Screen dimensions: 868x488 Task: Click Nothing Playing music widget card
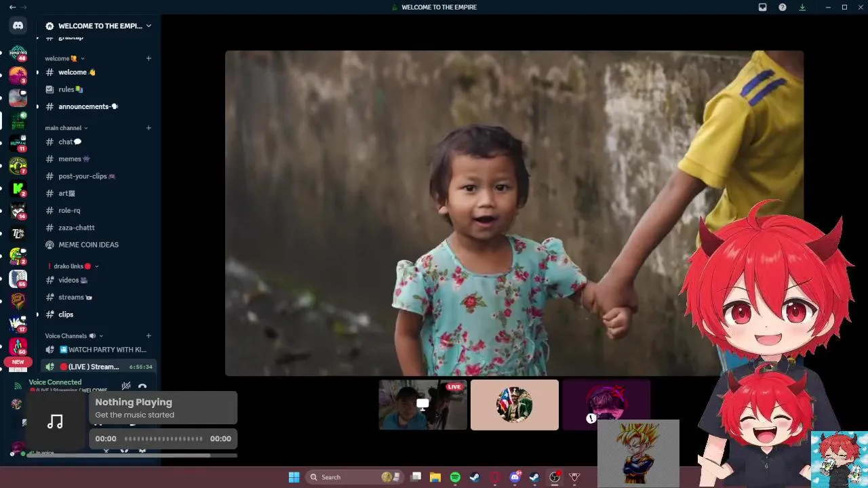163,408
